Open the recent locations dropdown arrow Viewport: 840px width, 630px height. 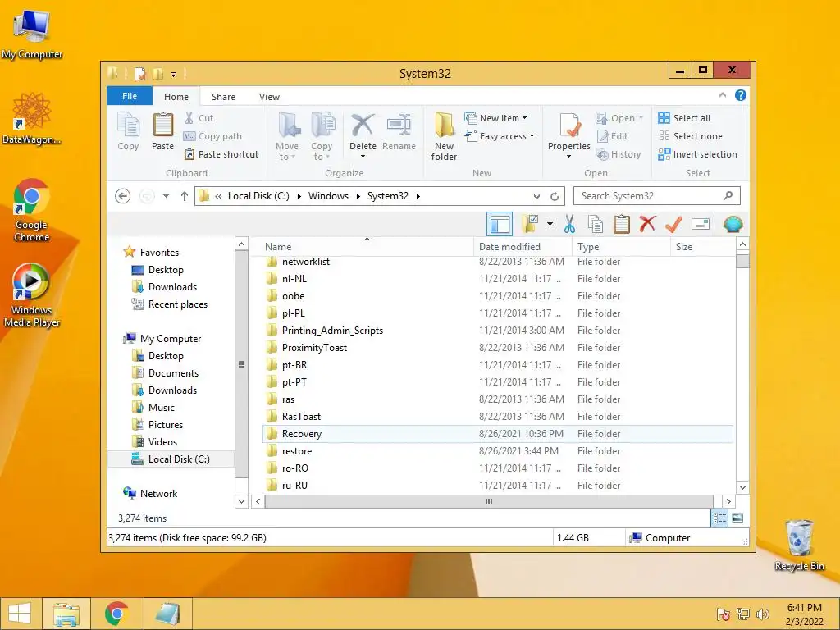coord(166,196)
